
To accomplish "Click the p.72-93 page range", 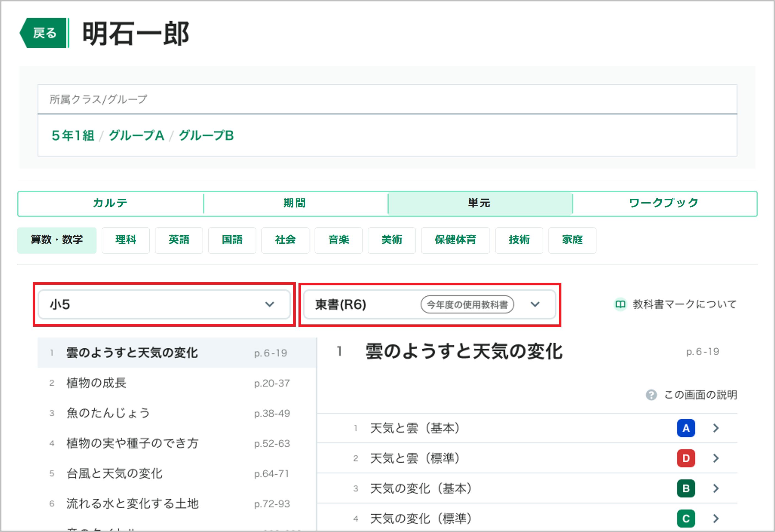I will [x=272, y=504].
